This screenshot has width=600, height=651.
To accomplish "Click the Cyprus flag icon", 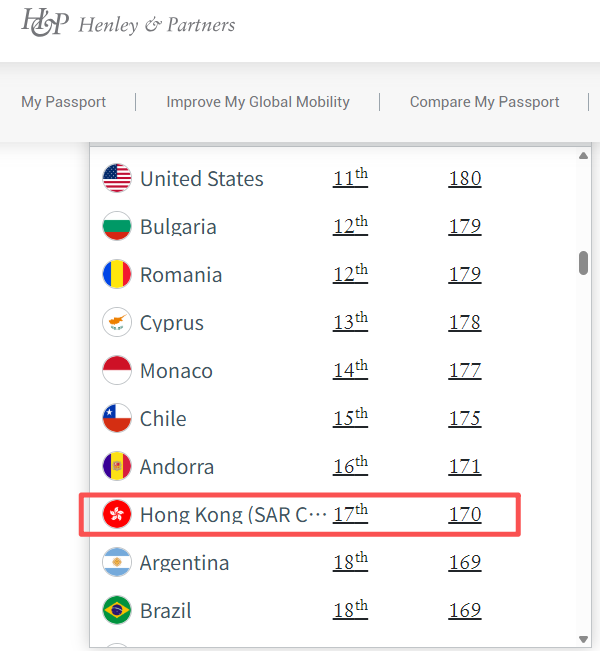I will coord(117,323).
